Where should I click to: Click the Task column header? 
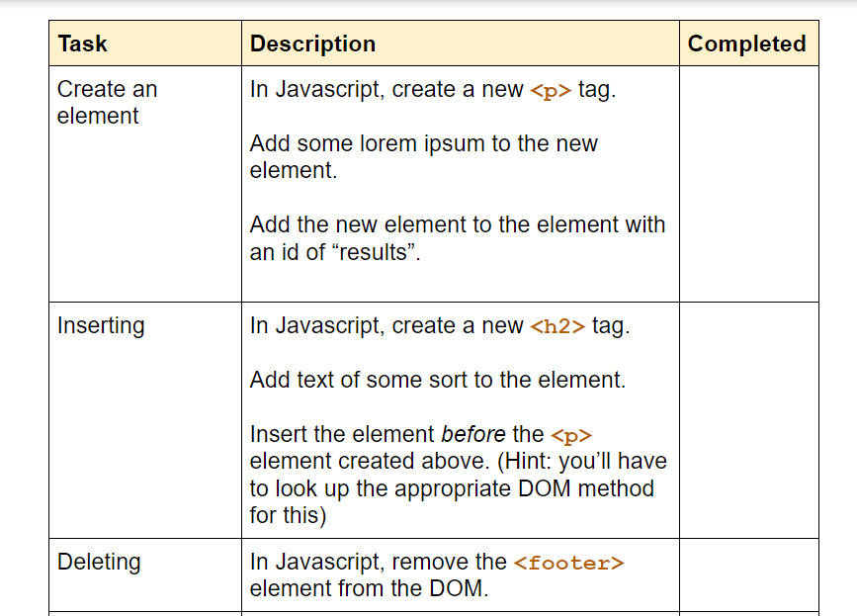pyautogui.click(x=82, y=44)
